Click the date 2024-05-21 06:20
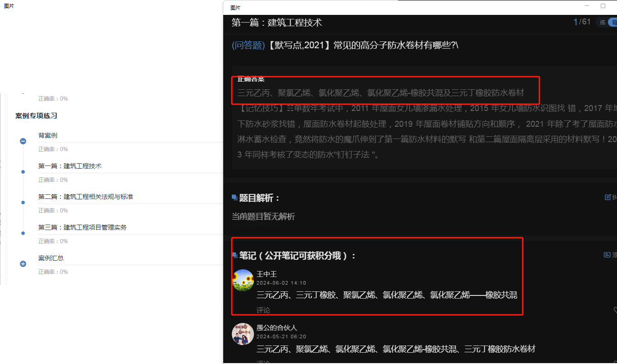 [x=281, y=337]
